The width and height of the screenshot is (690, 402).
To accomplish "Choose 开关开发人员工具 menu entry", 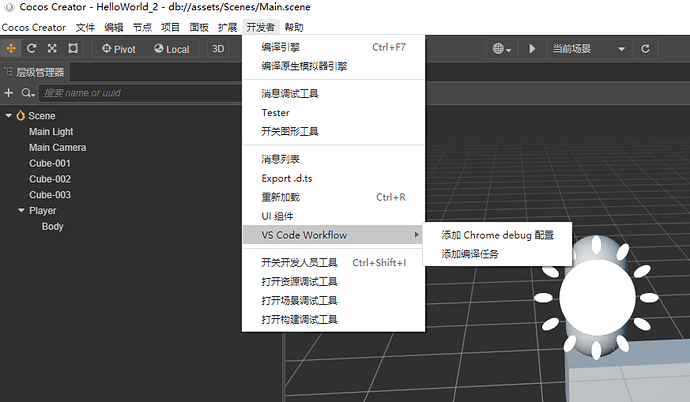I will (334, 263).
